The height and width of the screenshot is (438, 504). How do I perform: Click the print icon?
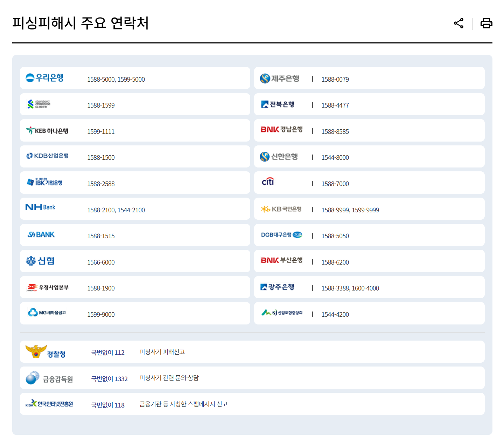point(486,23)
